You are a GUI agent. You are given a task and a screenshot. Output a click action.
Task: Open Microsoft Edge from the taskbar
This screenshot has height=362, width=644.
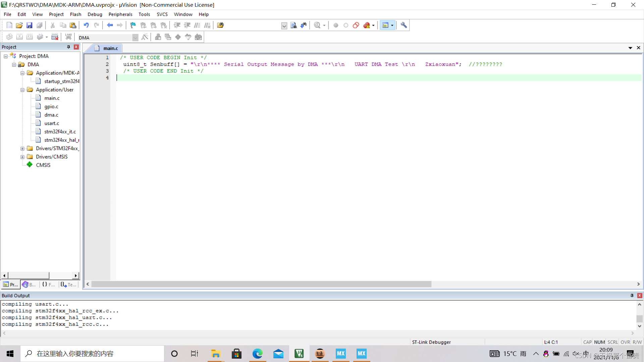pos(257,354)
